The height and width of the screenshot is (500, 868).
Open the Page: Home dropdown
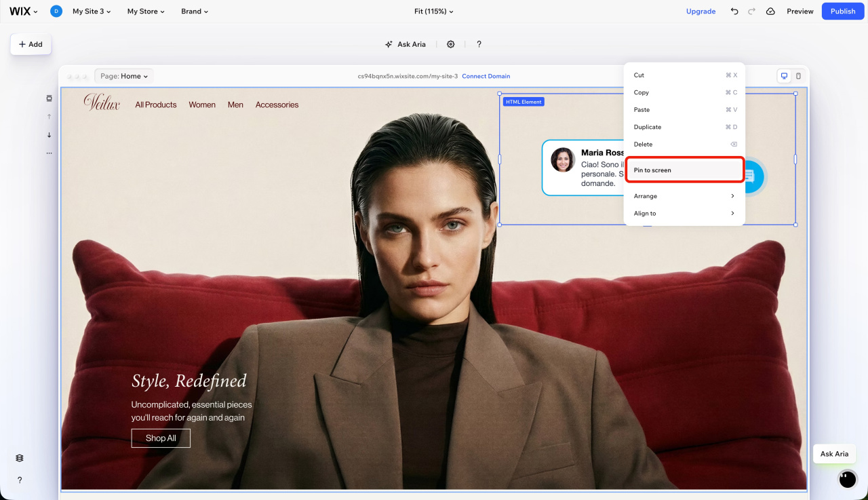[124, 76]
